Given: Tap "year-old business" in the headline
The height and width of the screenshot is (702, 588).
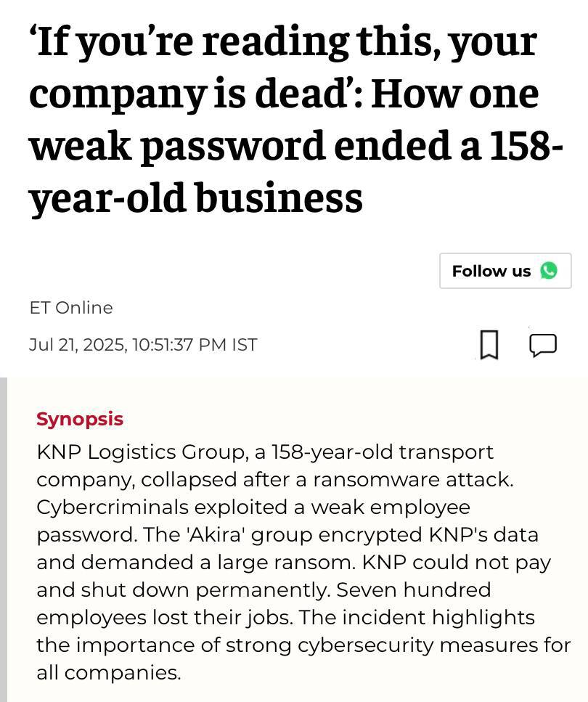Looking at the screenshot, I should (x=195, y=197).
